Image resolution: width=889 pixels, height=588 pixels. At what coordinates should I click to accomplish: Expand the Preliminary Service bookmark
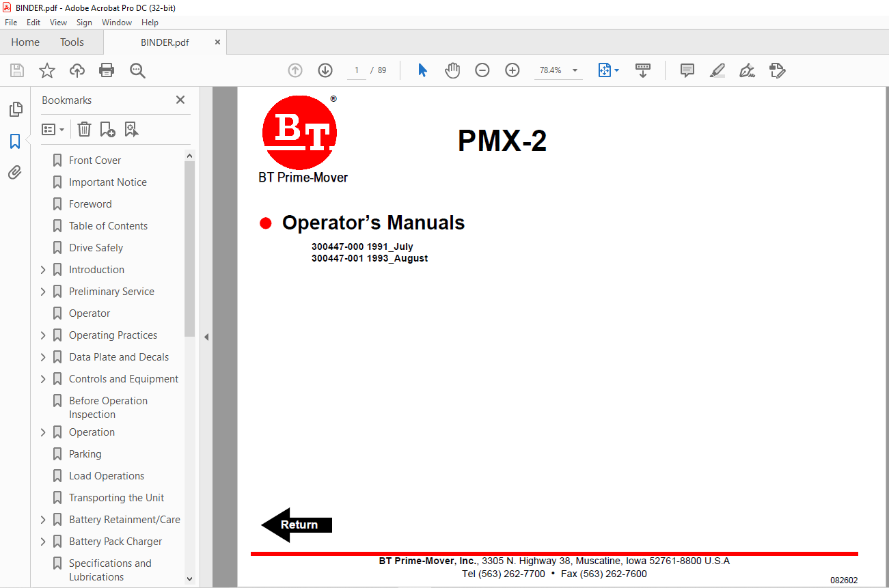point(43,292)
